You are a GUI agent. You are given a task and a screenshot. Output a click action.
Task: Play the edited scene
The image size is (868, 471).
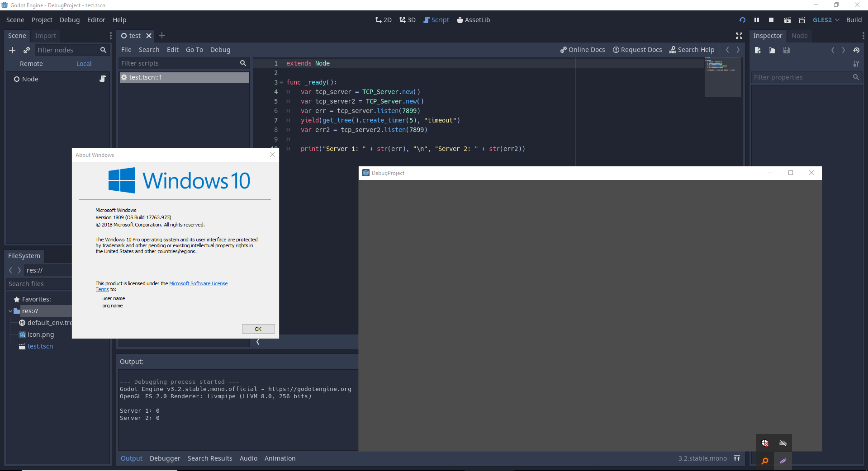click(787, 20)
